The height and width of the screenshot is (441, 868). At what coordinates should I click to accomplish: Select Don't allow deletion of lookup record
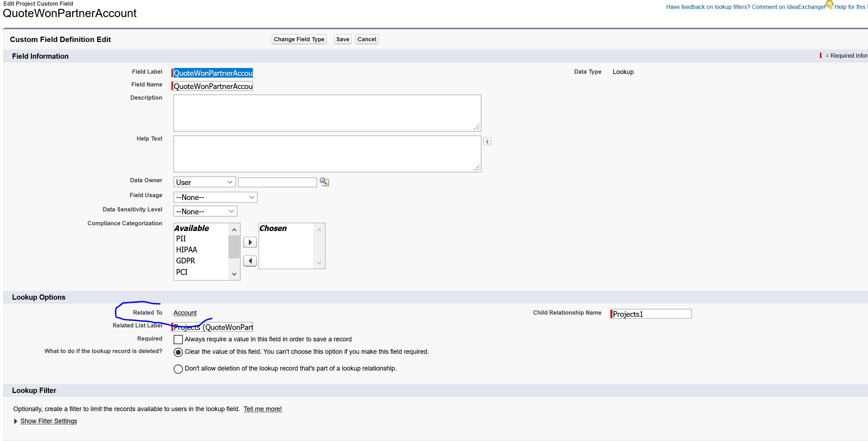[178, 369]
